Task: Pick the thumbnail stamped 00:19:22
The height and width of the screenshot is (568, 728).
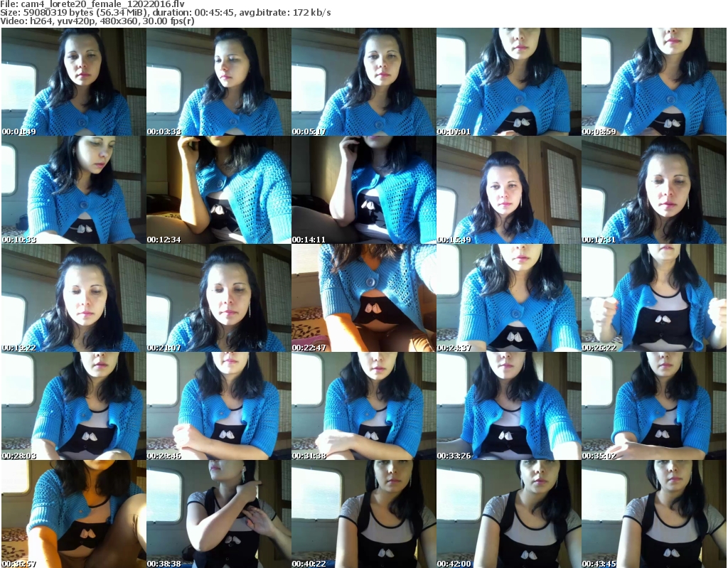Action: [74, 298]
